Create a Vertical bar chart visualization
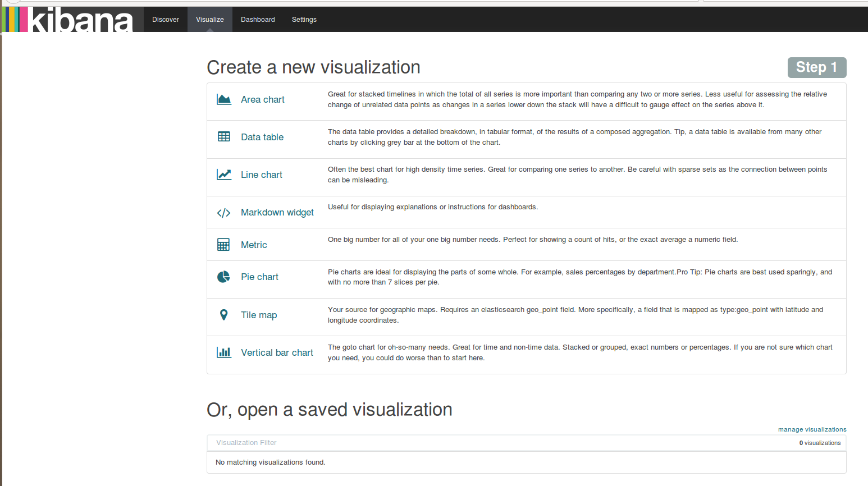The width and height of the screenshot is (868, 486). [x=277, y=352]
